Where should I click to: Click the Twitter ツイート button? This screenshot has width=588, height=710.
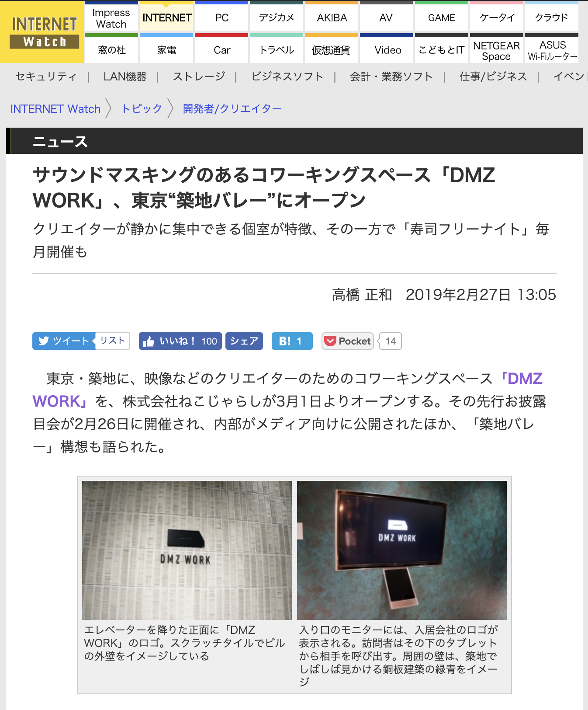pos(64,341)
